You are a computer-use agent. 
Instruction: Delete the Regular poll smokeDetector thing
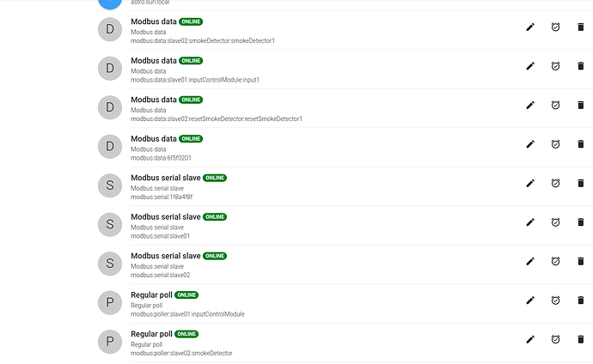pos(580,339)
